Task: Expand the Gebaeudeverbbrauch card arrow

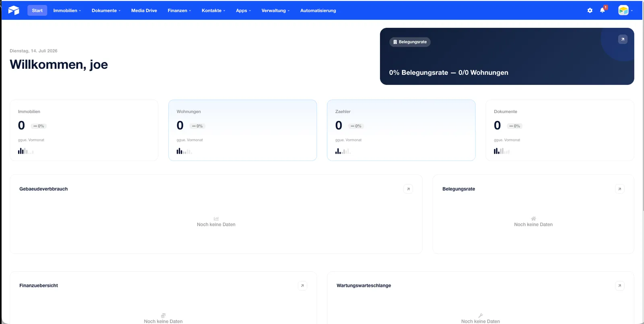Action: (x=408, y=189)
